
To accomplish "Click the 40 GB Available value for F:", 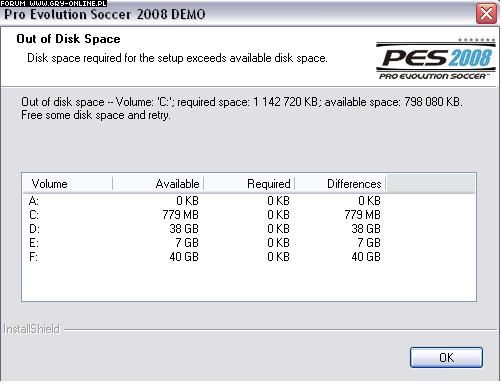I will point(184,257).
